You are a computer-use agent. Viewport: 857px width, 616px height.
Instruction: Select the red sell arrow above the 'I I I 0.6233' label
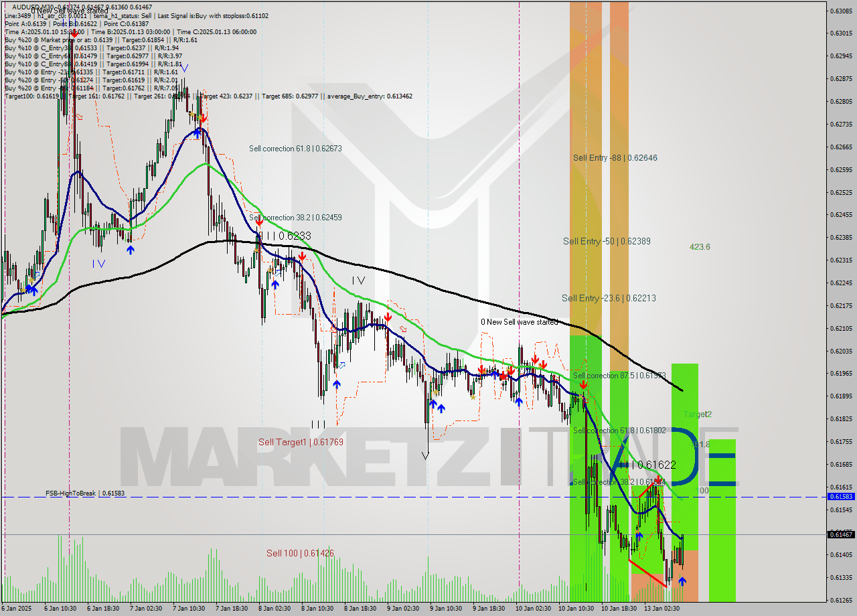point(259,223)
